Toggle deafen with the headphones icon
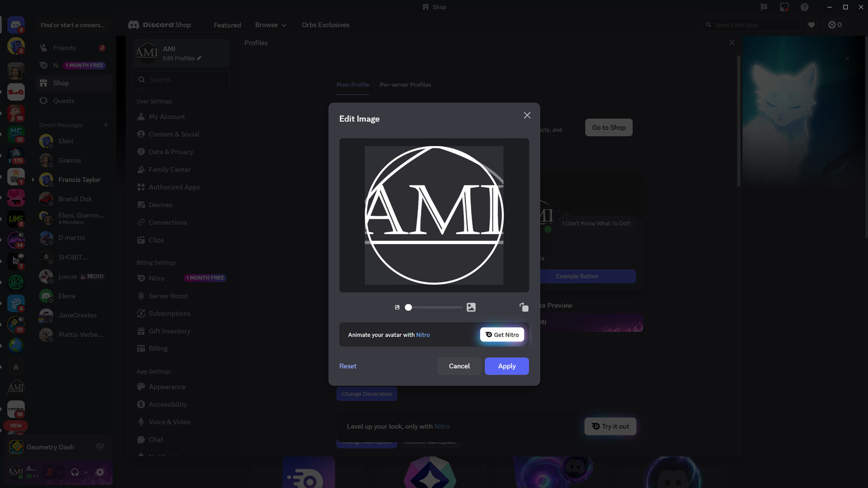Viewport: 868px width, 488px height. coord(75,472)
